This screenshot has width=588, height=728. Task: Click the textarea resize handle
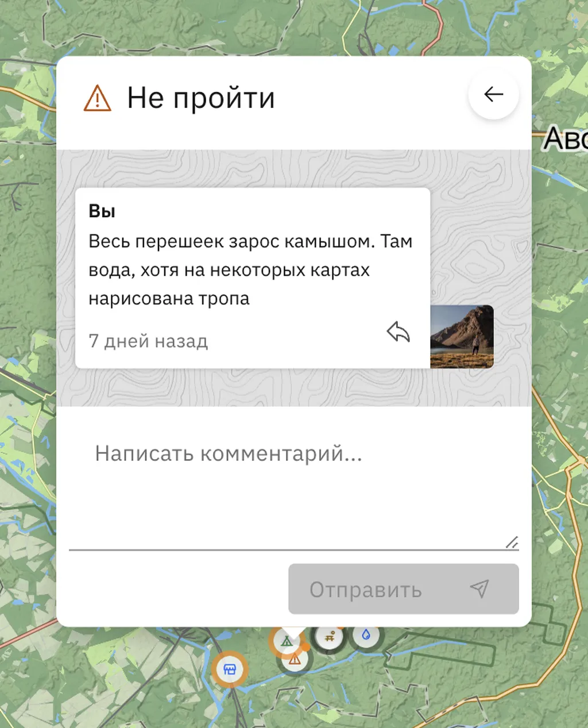512,542
